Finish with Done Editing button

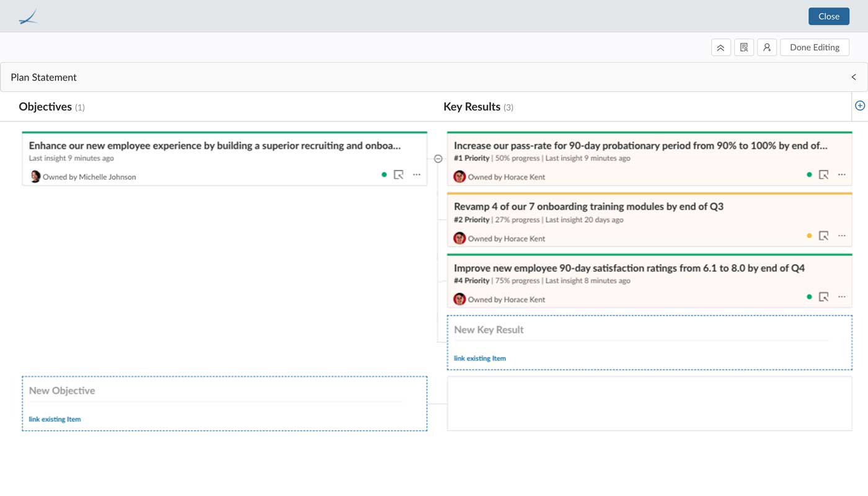[x=815, y=48]
